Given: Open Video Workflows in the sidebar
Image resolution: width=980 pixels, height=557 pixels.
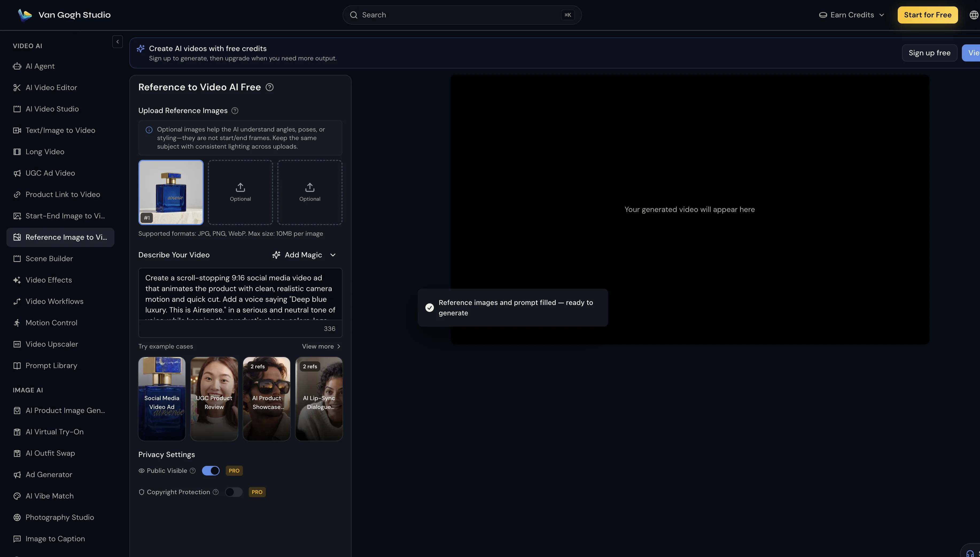Looking at the screenshot, I should tap(60, 302).
